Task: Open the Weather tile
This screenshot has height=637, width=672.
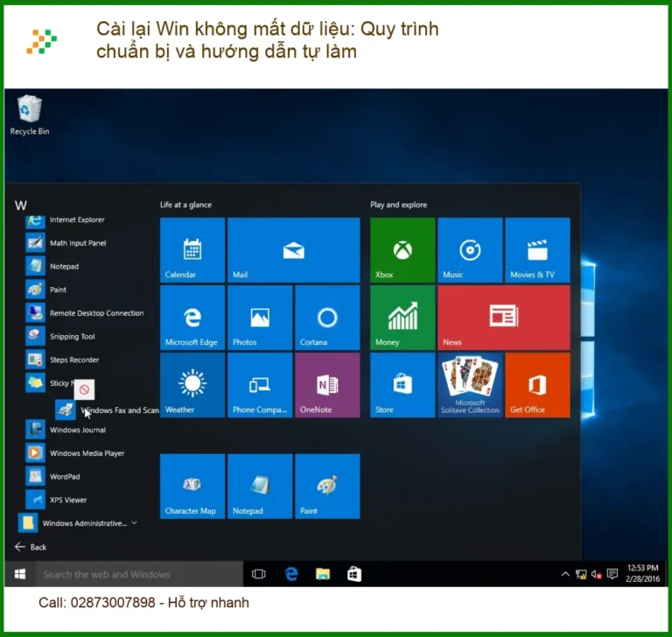Action: coord(192,385)
